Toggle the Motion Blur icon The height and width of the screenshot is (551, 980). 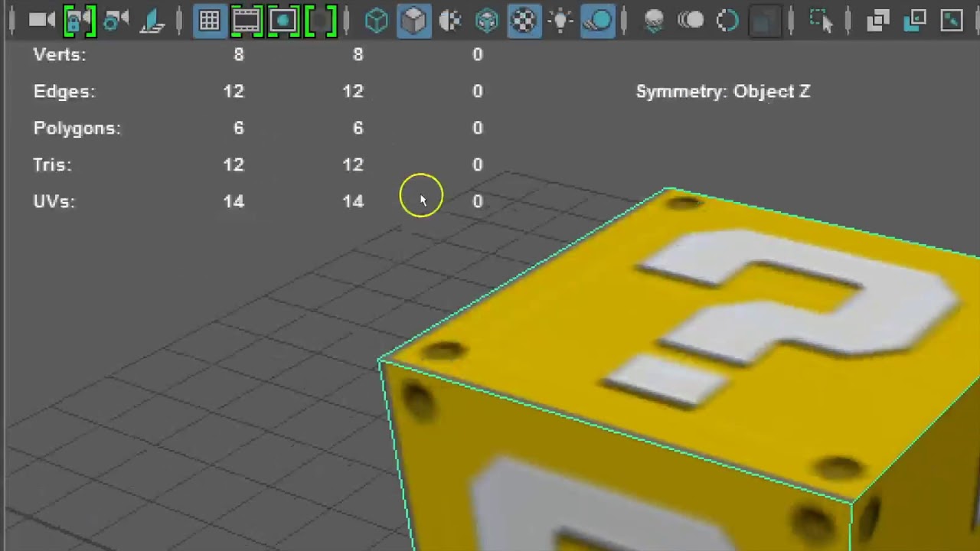690,21
